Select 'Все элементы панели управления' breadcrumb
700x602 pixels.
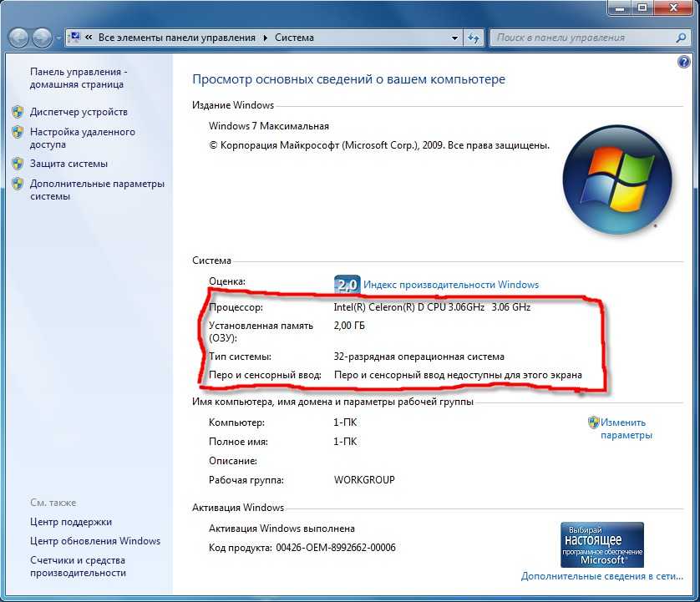click(x=177, y=38)
